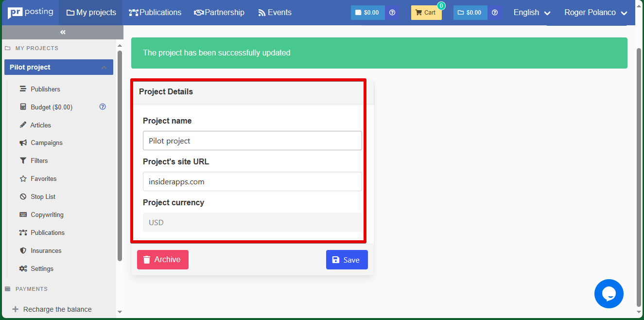
Task: Open Stop List in the sidebar
Action: pyautogui.click(x=43, y=197)
